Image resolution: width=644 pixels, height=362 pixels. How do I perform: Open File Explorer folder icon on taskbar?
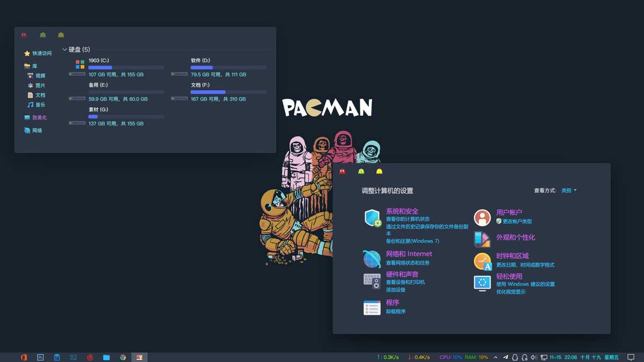(x=106, y=357)
